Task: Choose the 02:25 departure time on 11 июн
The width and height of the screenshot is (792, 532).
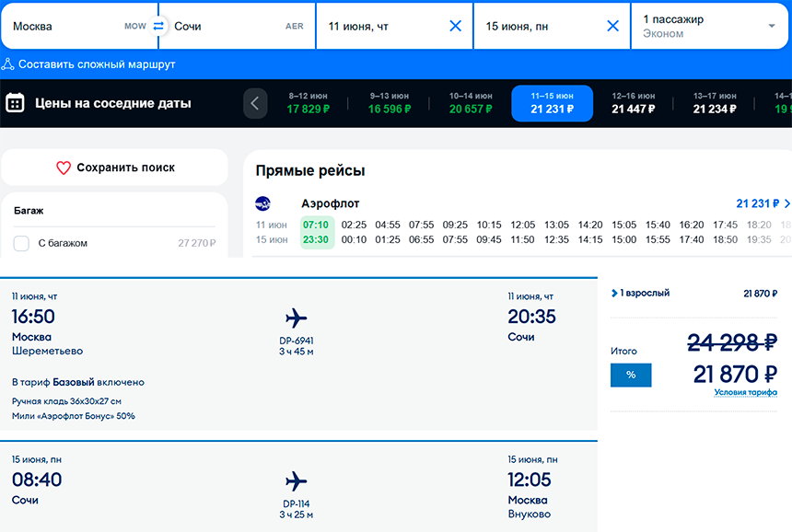Action: tap(354, 225)
